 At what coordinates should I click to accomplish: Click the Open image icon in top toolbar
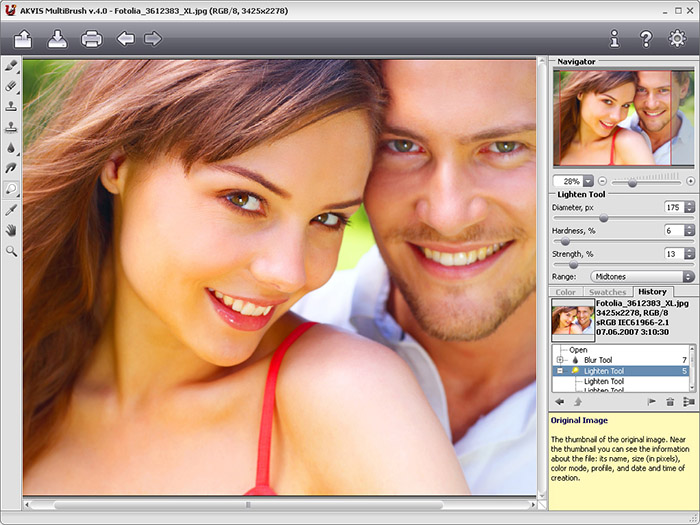[23, 39]
